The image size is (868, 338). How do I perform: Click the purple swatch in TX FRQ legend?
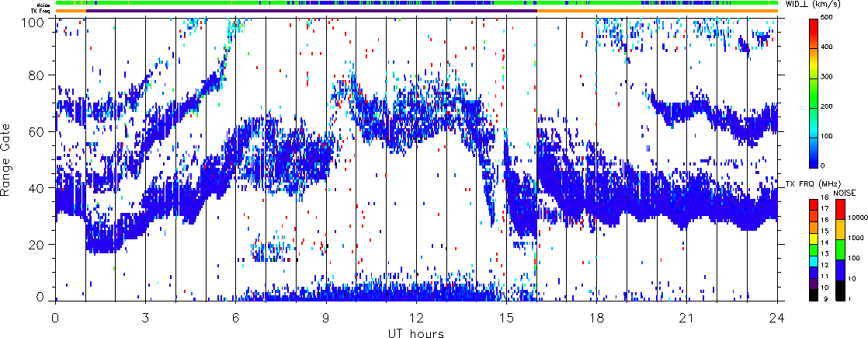[x=814, y=283]
